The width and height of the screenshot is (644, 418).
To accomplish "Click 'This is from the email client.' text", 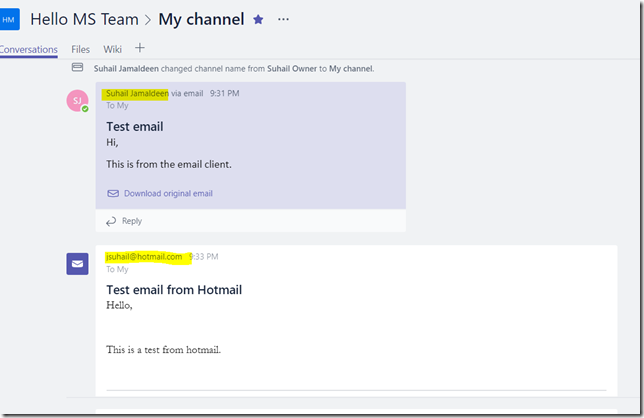I will [169, 164].
